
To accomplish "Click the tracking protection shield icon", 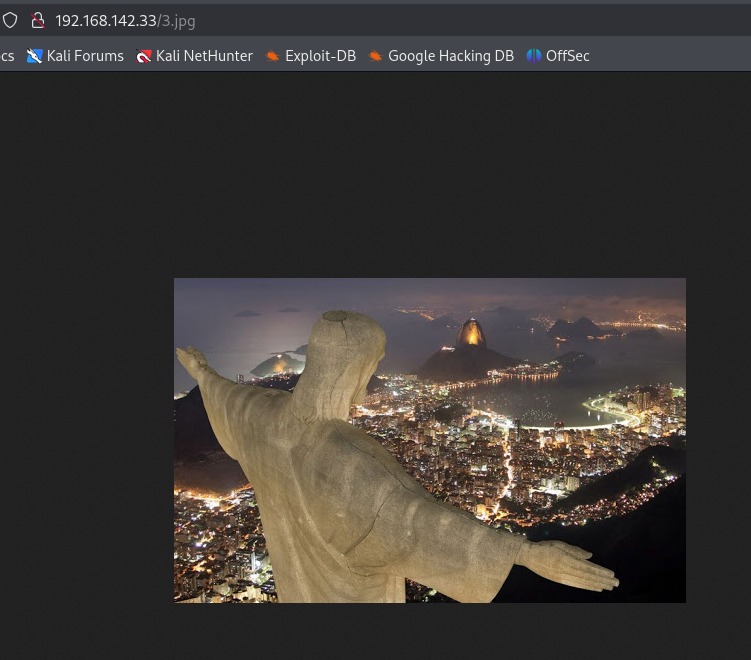I will 10,21.
